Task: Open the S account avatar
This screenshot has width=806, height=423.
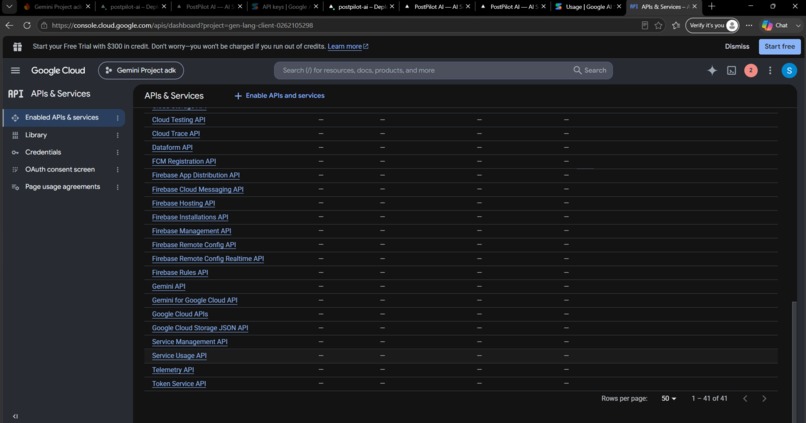Action: tap(789, 70)
